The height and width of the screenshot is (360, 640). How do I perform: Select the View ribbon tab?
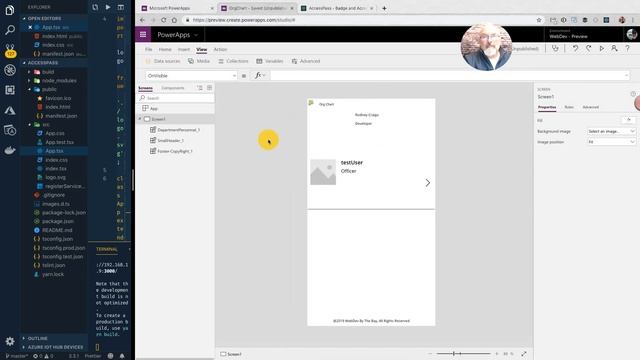202,49
